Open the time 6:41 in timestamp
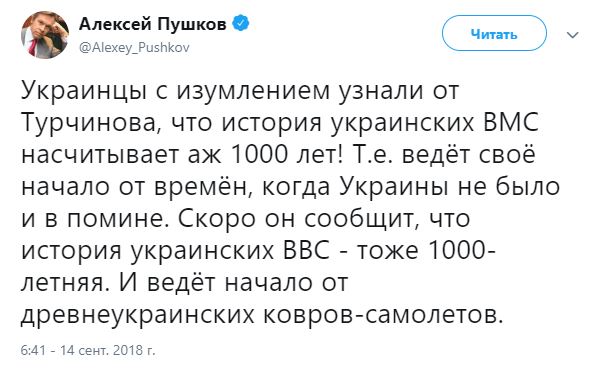Image resolution: width=602 pixels, height=369 pixels. 33,350
